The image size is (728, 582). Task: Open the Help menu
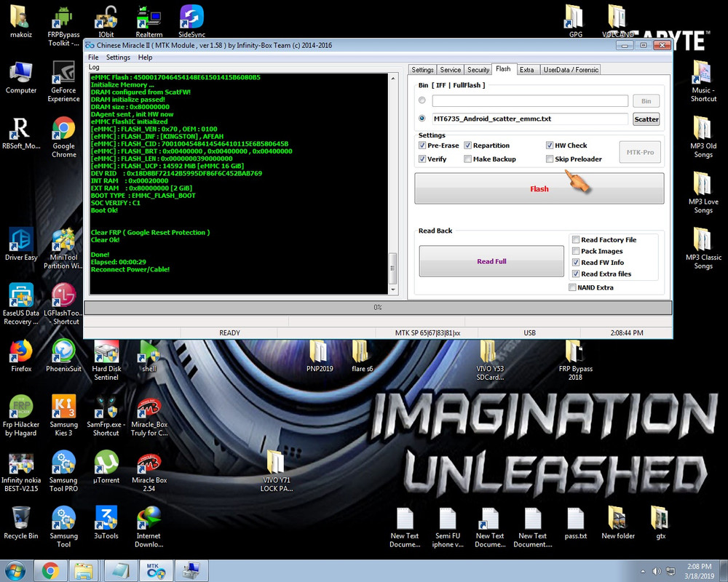pyautogui.click(x=145, y=57)
